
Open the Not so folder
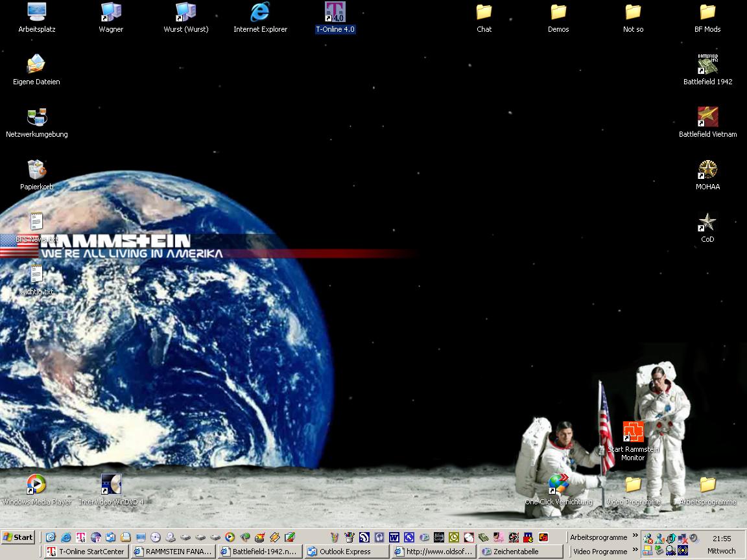pos(633,17)
